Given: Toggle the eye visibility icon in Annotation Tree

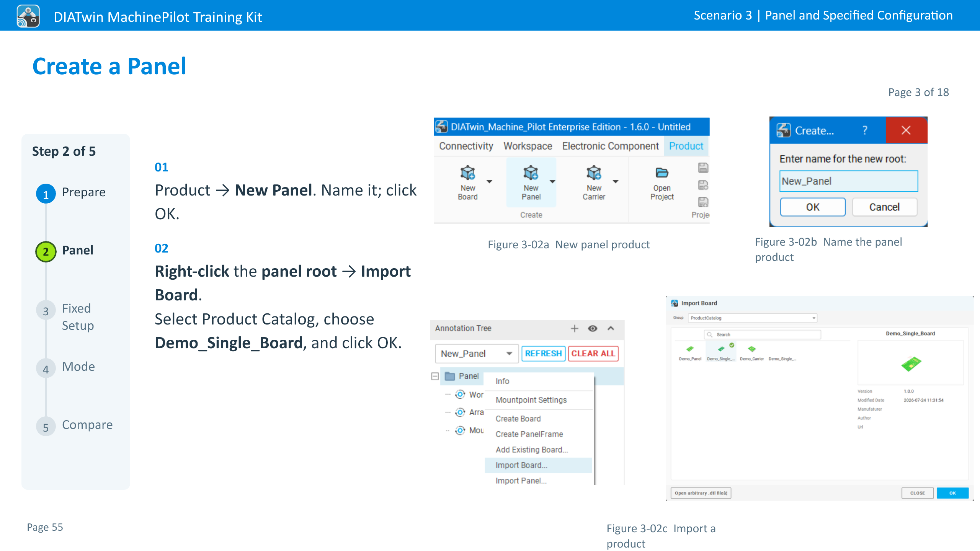Looking at the screenshot, I should pos(593,328).
